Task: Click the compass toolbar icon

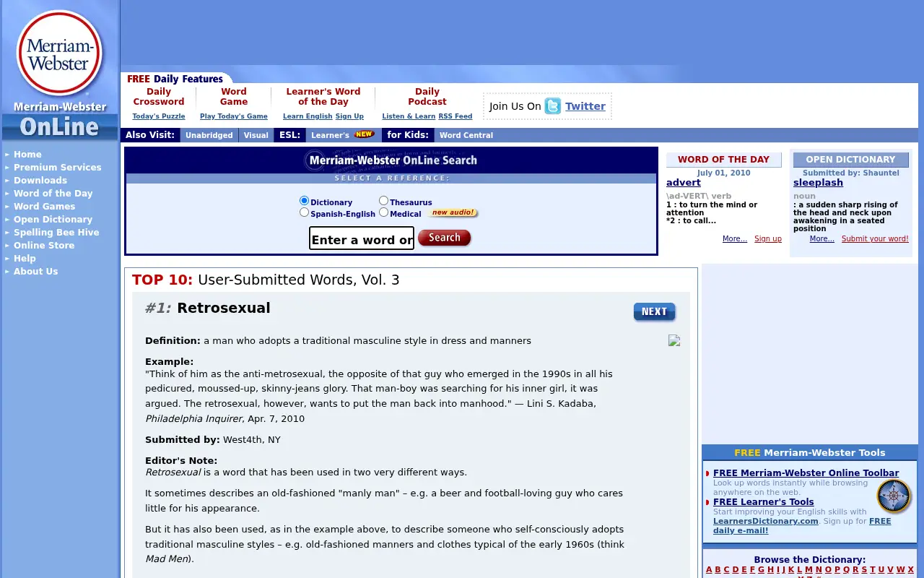Action: (894, 496)
